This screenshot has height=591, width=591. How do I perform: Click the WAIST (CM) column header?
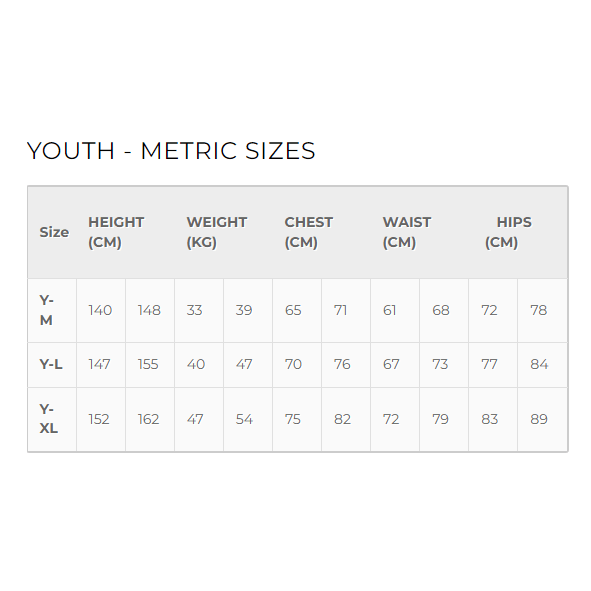(x=407, y=232)
